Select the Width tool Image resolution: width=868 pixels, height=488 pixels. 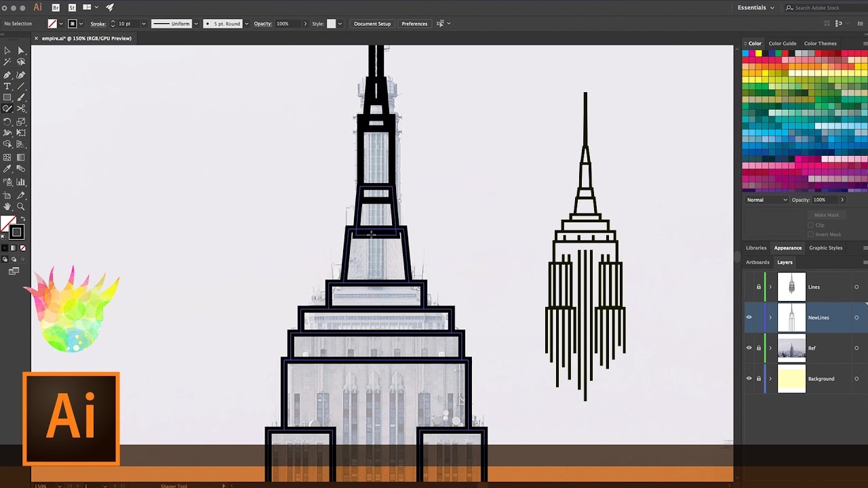tap(7, 133)
